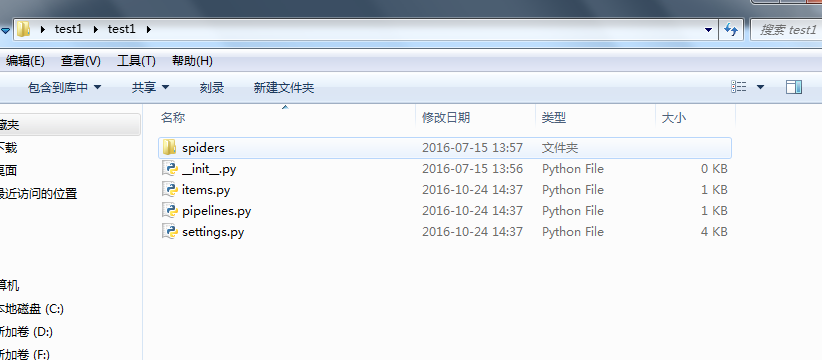The height and width of the screenshot is (360, 822).
Task: Click the 0 KB size cell
Action: (x=714, y=169)
